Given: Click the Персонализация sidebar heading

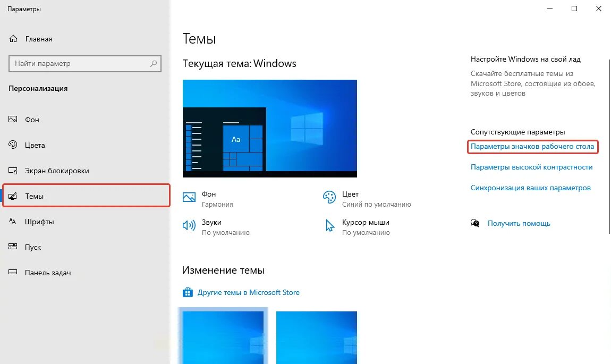Looking at the screenshot, I should point(38,88).
